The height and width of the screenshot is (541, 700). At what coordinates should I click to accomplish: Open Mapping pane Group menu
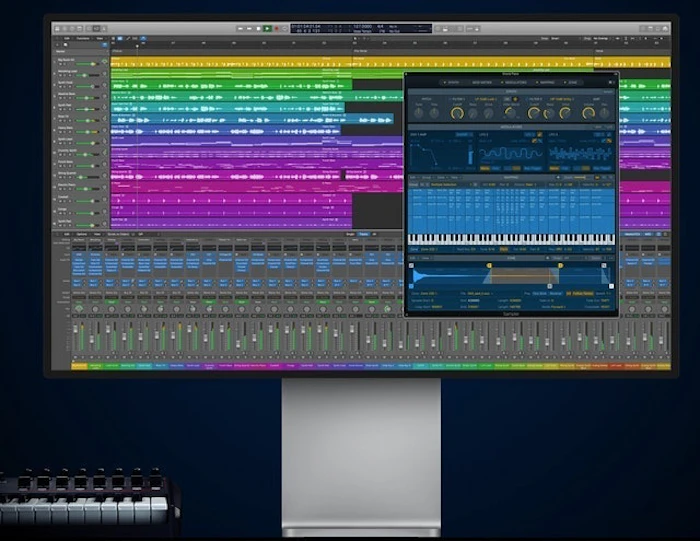pos(426,178)
